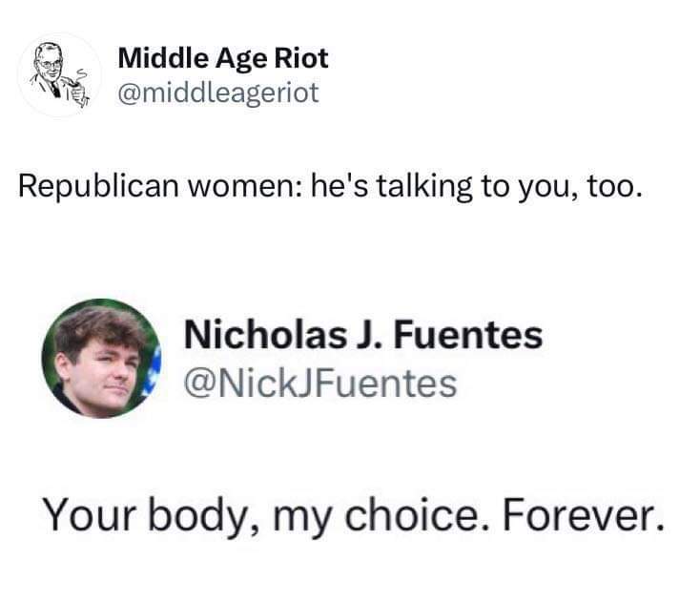The height and width of the screenshot is (602, 700).
Task: Visit the @middleageriot handle
Action: (218, 93)
